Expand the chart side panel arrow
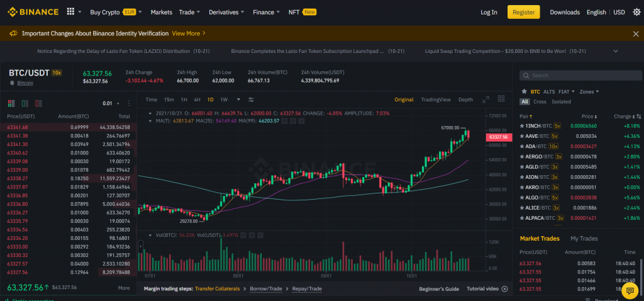Image resolution: width=644 pixels, height=301 pixels. pos(140,247)
